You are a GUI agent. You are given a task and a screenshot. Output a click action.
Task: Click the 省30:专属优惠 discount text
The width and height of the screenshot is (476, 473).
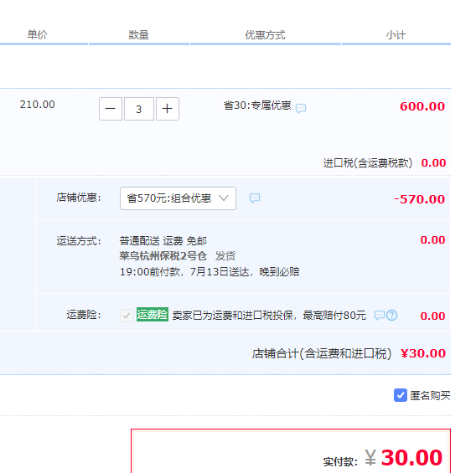point(257,105)
